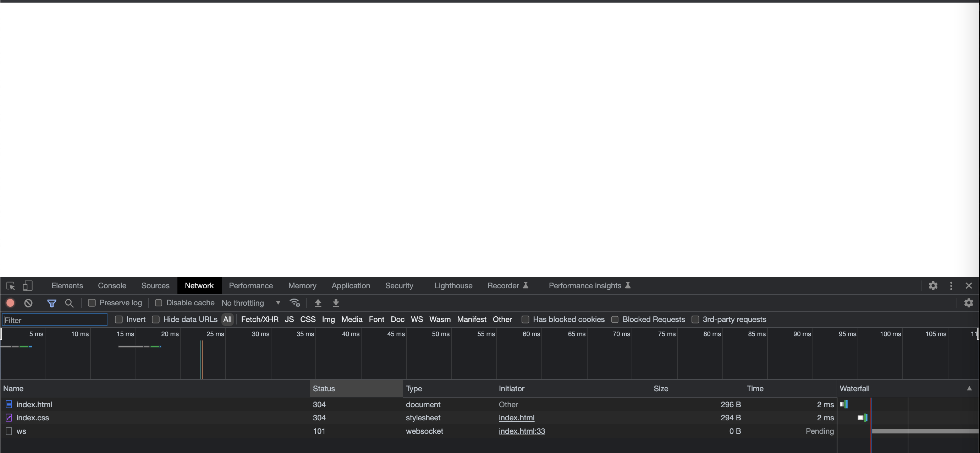The width and height of the screenshot is (980, 453).
Task: Click the import HAR upload icon
Action: click(318, 303)
